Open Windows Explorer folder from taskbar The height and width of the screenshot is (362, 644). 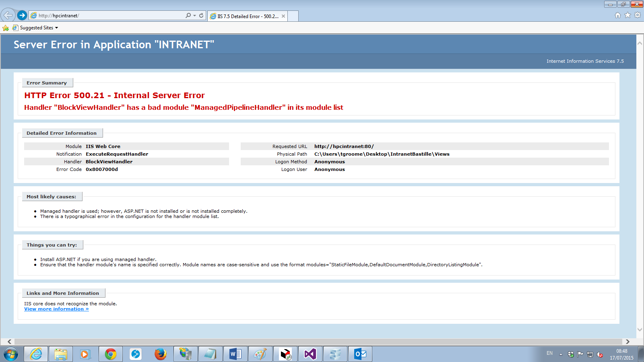tap(61, 354)
